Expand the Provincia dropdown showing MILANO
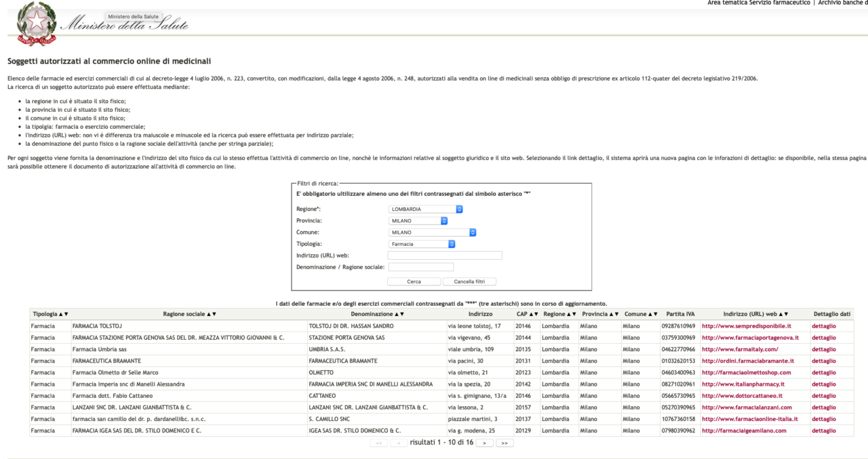This screenshot has height=459, width=868. [x=418, y=221]
